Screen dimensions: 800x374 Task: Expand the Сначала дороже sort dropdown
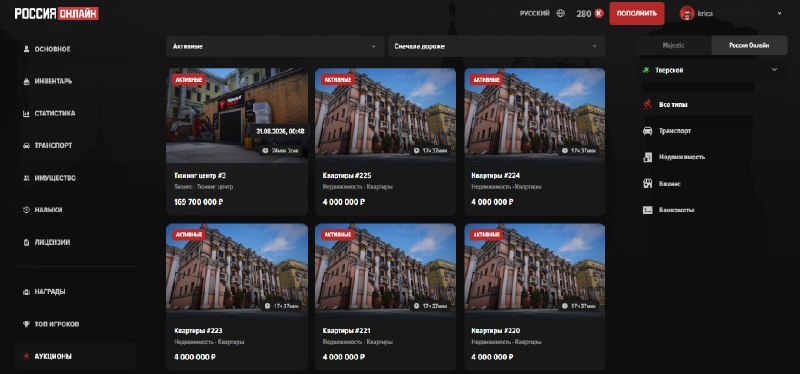tap(496, 46)
